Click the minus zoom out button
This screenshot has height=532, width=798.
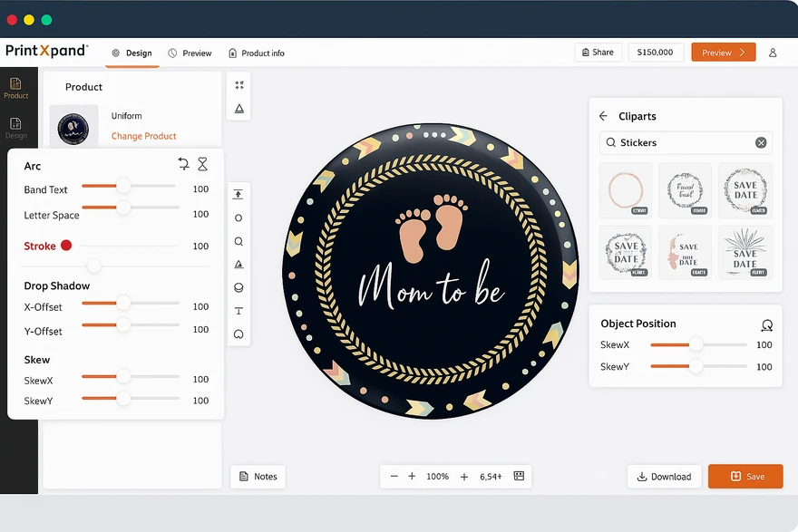394,476
